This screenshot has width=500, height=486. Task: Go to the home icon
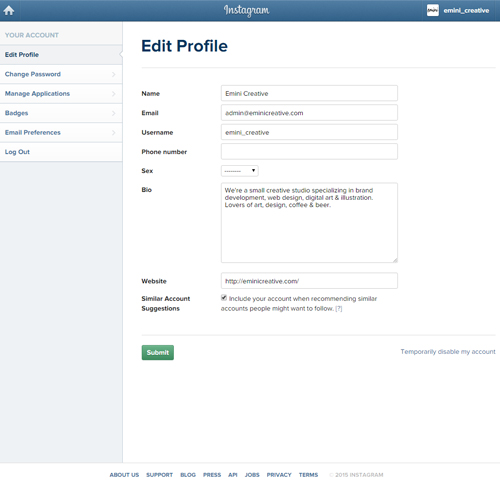click(9, 10)
